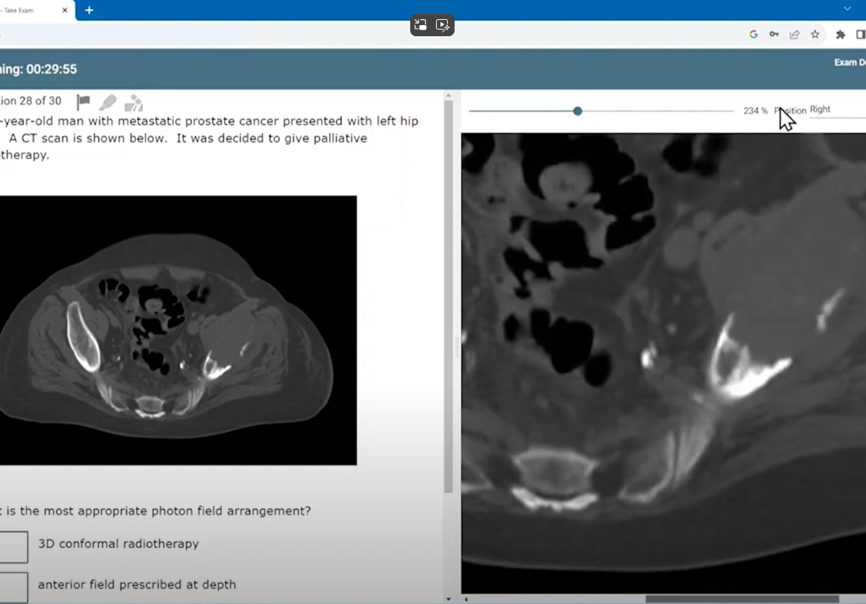The width and height of the screenshot is (866, 604).
Task: Click the share page icon
Action: coord(793,34)
